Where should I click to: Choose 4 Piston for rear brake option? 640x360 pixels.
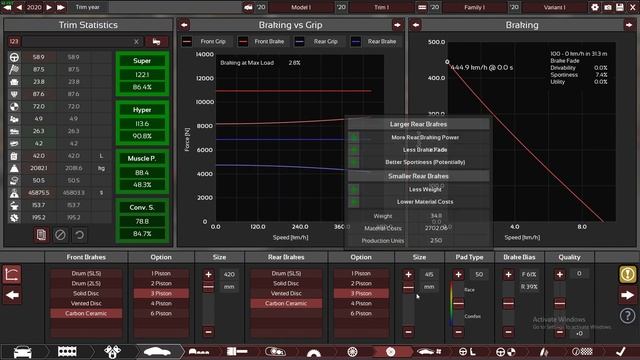361,303
